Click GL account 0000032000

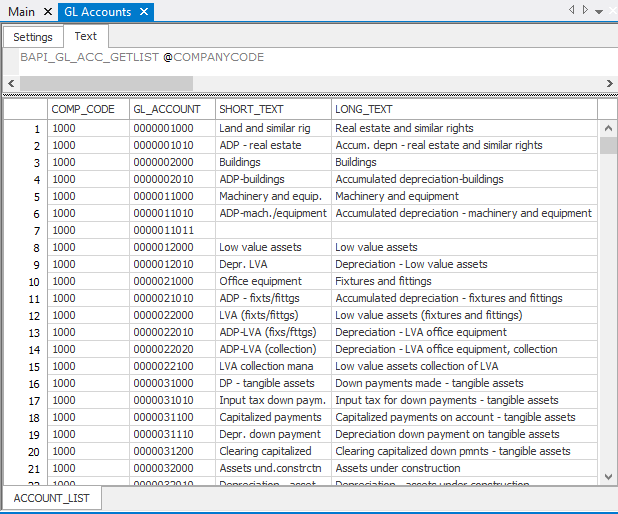172,468
